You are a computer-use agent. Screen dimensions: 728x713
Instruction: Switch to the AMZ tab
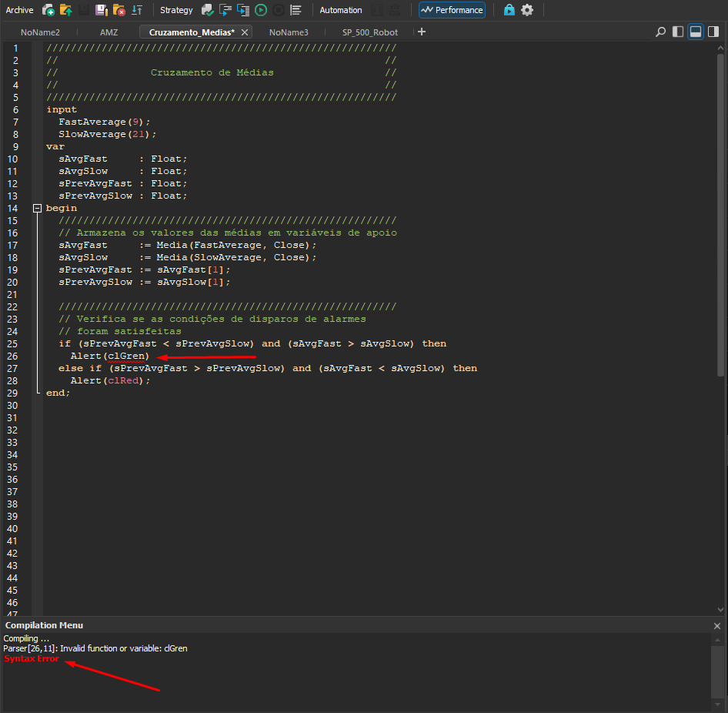(109, 32)
